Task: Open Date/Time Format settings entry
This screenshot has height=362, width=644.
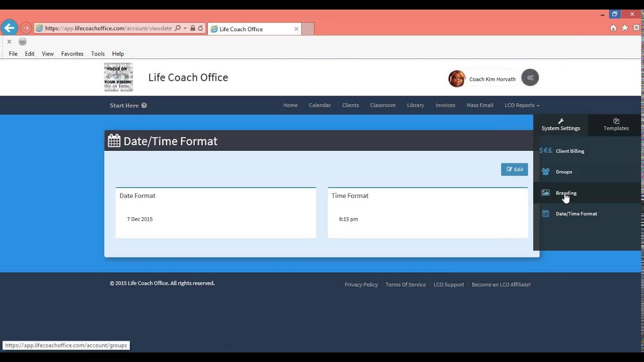Action: pyautogui.click(x=577, y=214)
